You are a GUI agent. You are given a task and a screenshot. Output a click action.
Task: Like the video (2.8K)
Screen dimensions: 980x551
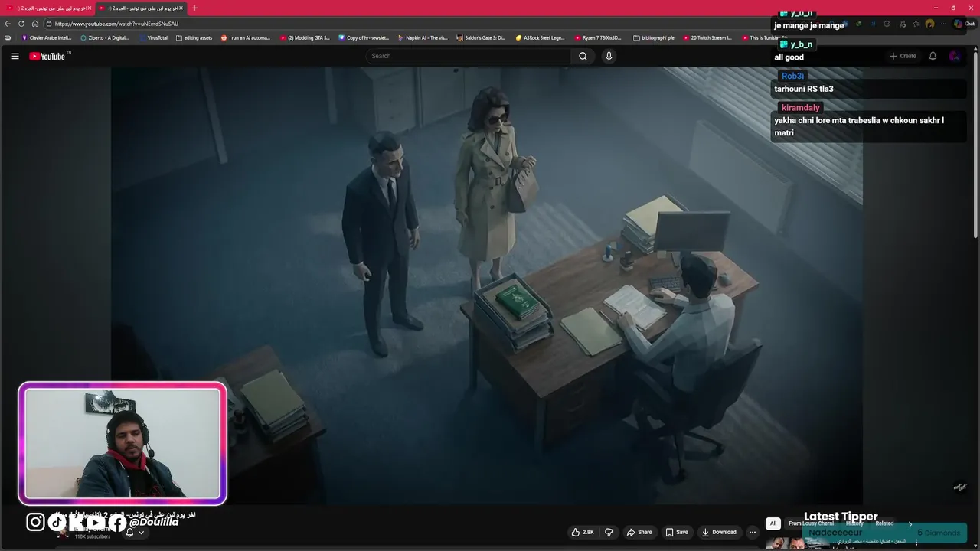583,532
